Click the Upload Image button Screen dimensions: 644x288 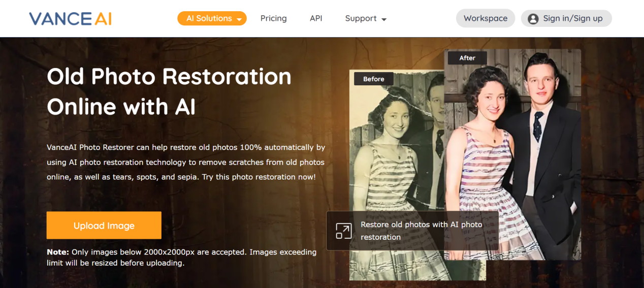(104, 226)
